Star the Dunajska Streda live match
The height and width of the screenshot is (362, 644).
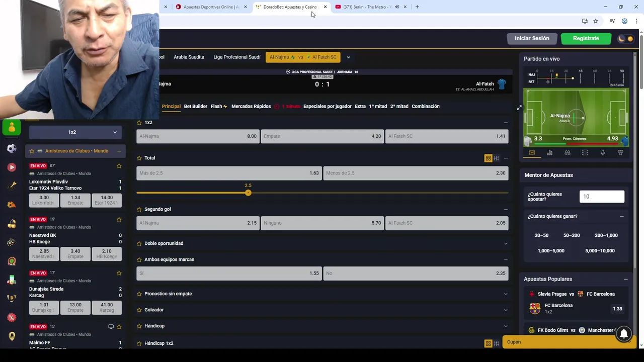(119, 273)
